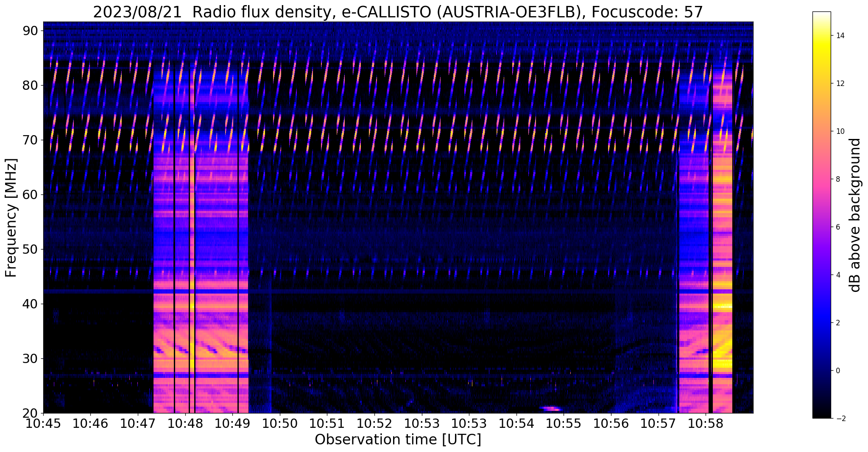This screenshot has height=452, width=868.
Task: Click the colorbar tick labeled 4
Action: tap(837, 275)
